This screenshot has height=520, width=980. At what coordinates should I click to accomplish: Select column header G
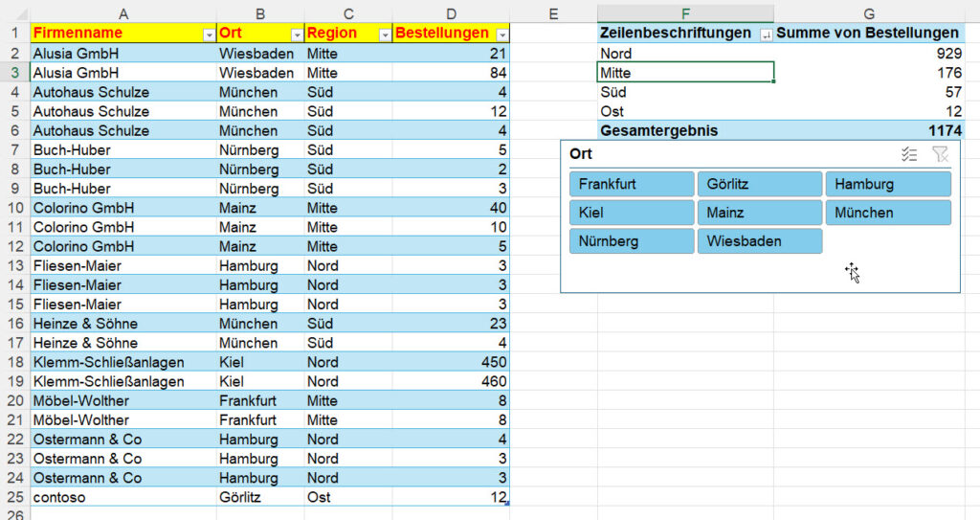tap(869, 12)
